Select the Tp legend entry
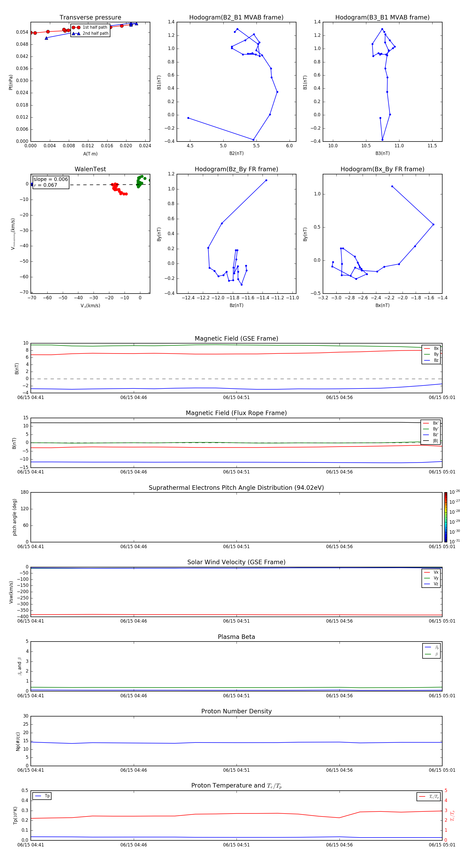This screenshot has height=868, width=473. click(x=42, y=796)
